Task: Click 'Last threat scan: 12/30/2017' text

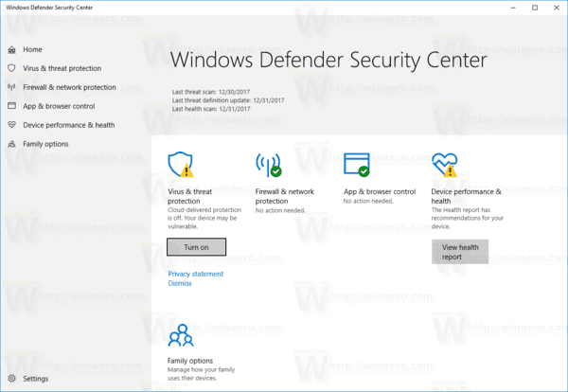Action: [211, 92]
